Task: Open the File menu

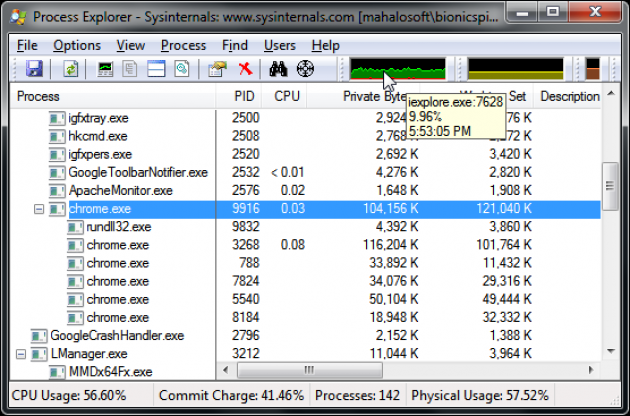Action: tap(27, 45)
